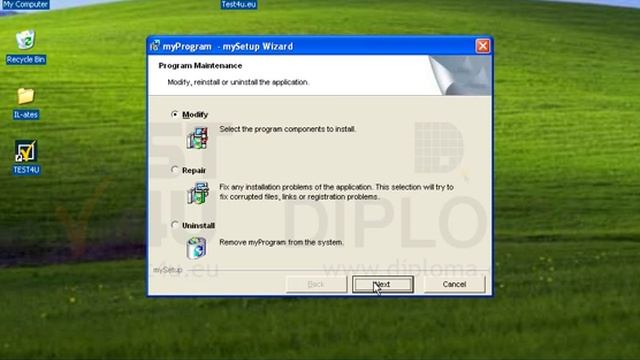Choose the Repair radio option

click(175, 169)
